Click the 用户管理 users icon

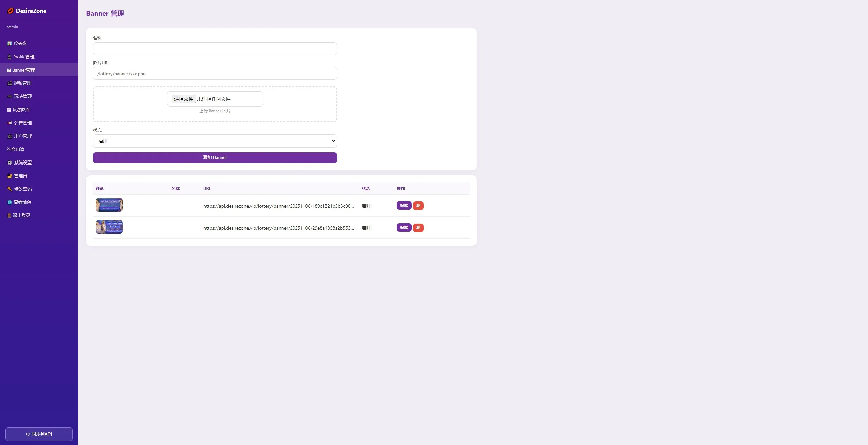9,136
